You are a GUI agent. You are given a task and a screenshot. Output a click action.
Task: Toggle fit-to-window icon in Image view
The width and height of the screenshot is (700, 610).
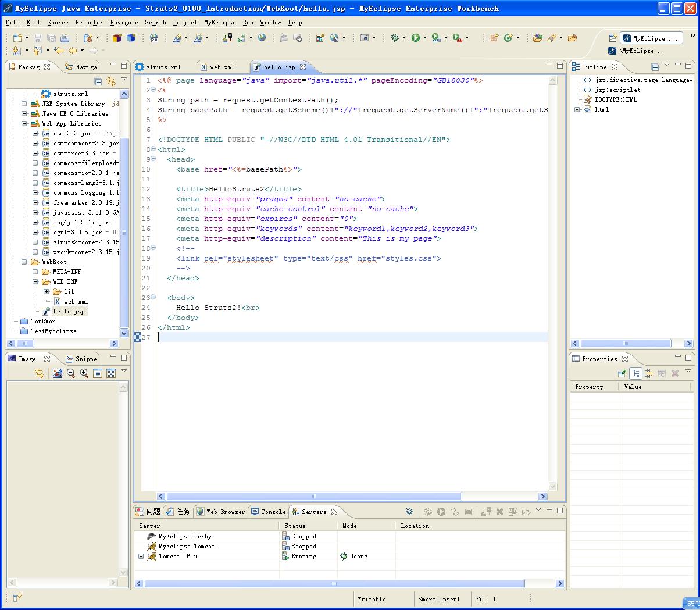pyautogui.click(x=111, y=373)
